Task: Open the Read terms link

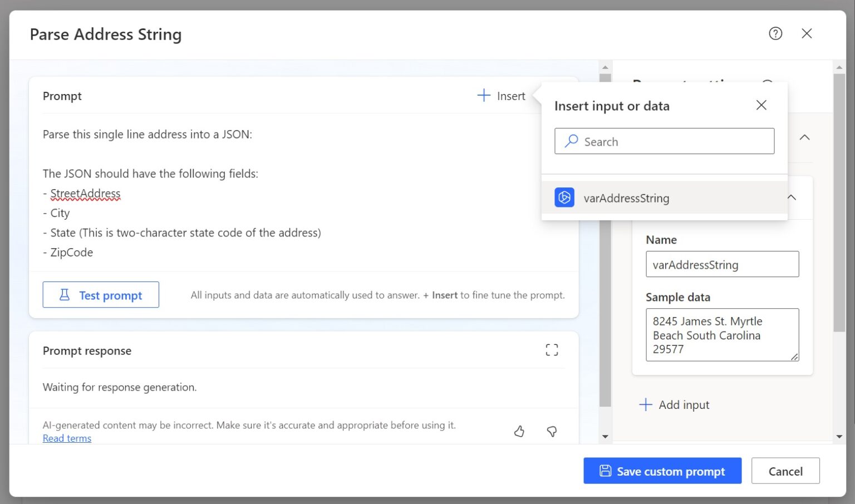Action: pyautogui.click(x=67, y=438)
